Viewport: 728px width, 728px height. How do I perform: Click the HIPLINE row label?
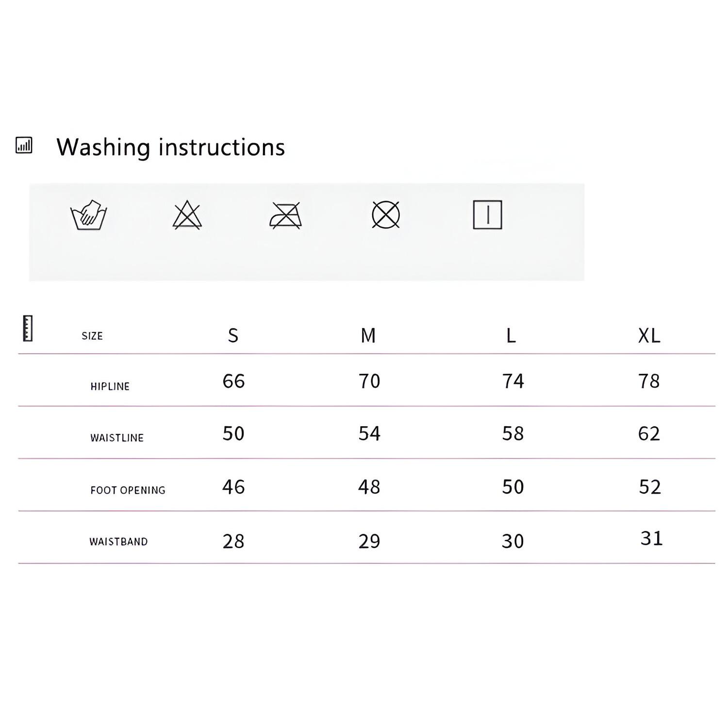point(110,386)
